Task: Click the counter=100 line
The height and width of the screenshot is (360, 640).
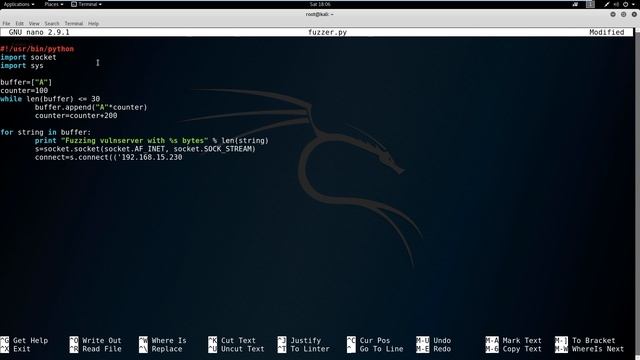Action: coord(24,91)
